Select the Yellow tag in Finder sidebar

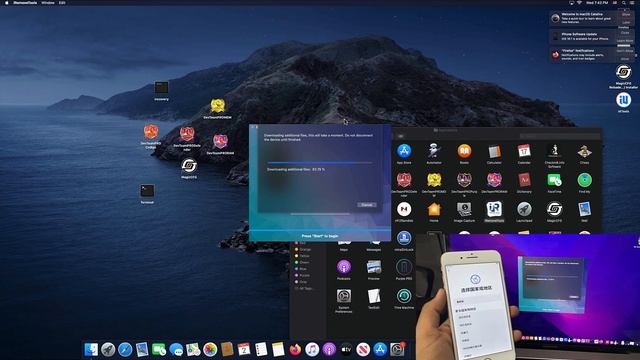tap(304, 256)
